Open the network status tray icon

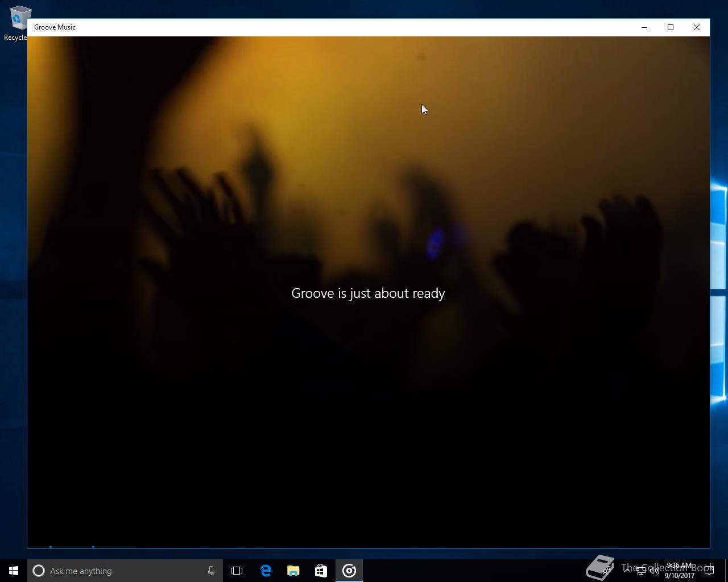coord(641,571)
